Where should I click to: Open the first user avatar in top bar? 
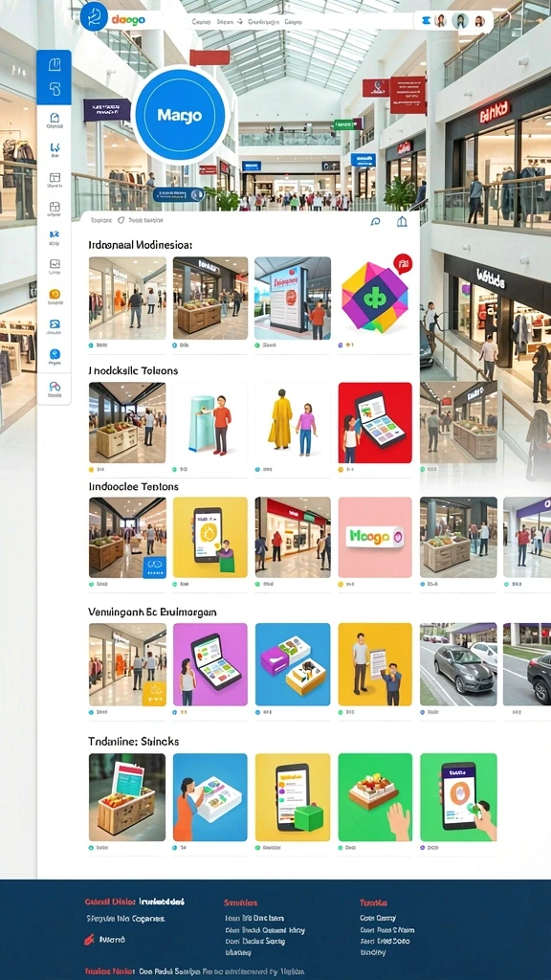click(x=440, y=21)
